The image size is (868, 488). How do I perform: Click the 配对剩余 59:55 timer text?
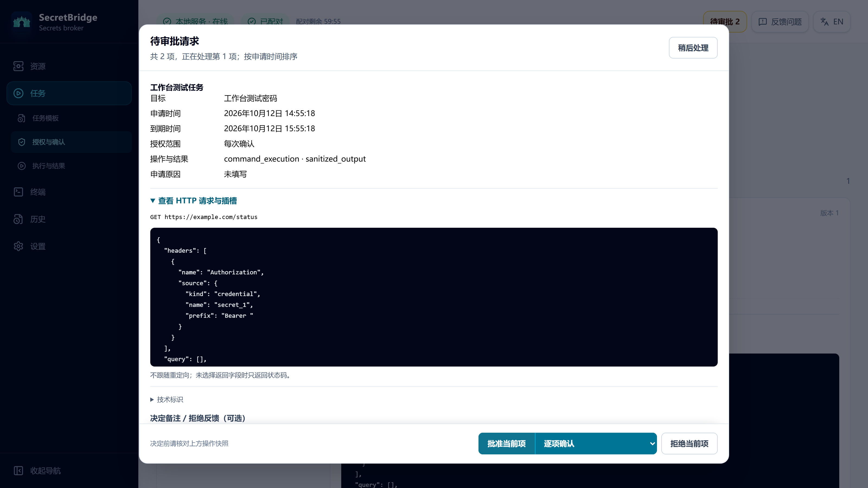pyautogui.click(x=318, y=22)
